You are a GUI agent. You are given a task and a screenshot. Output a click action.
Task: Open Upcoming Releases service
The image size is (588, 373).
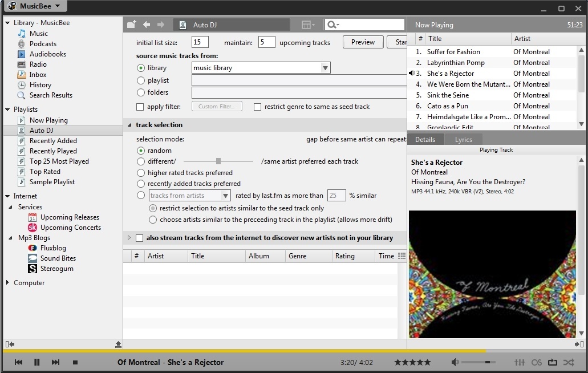(70, 217)
